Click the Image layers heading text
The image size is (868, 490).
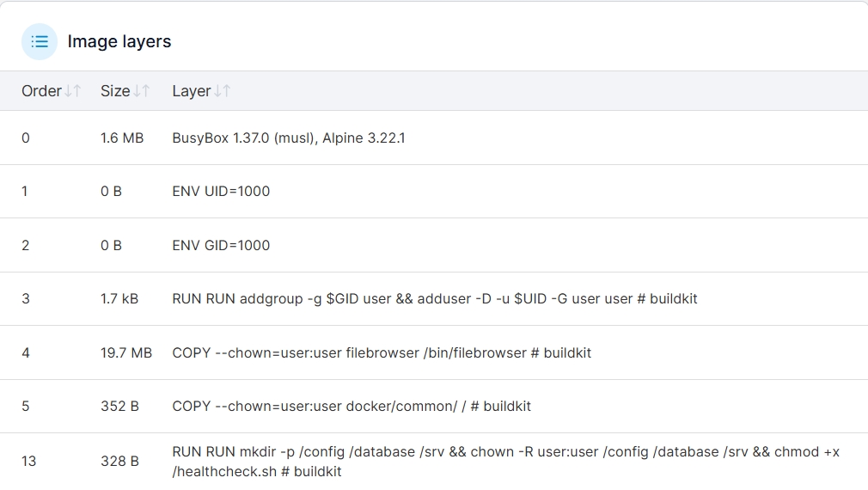[x=119, y=41]
